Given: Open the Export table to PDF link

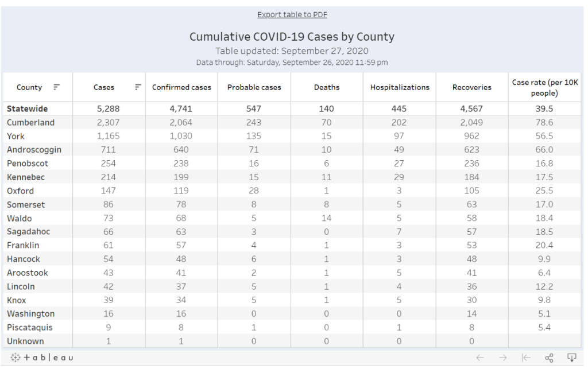Looking at the screenshot, I should point(292,14).
